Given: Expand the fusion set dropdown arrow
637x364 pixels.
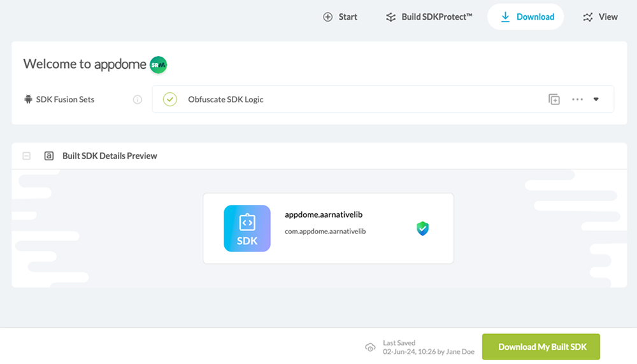Looking at the screenshot, I should click(x=596, y=99).
